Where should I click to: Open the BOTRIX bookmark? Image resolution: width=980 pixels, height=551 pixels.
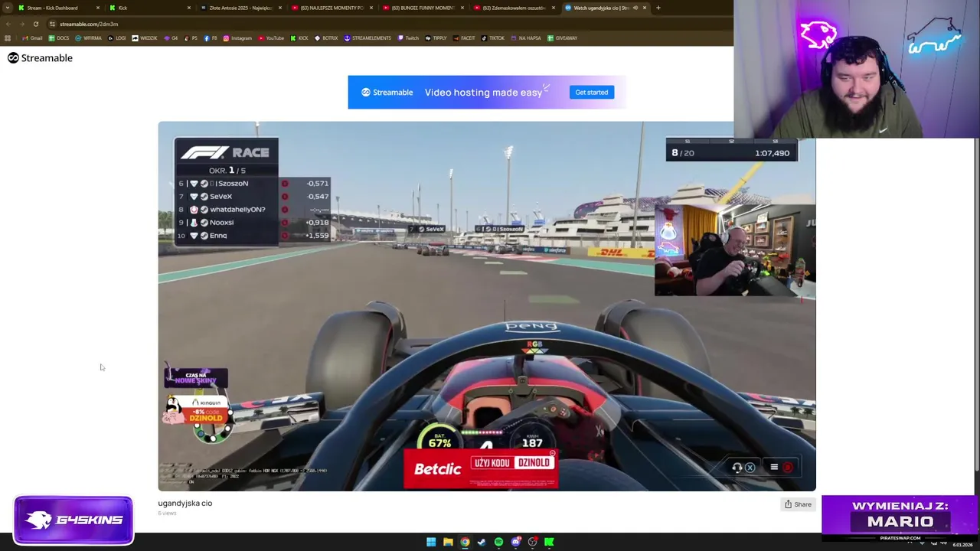[x=326, y=37]
